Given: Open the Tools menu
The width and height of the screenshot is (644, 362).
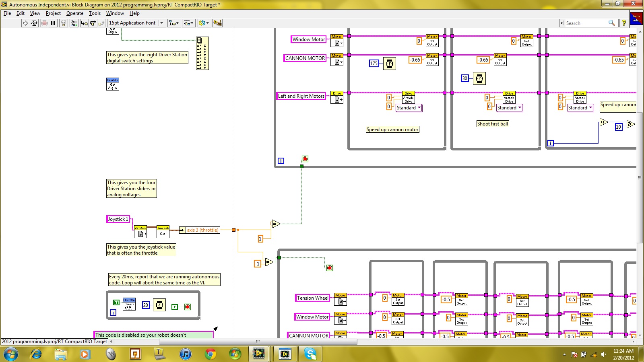Looking at the screenshot, I should [95, 13].
